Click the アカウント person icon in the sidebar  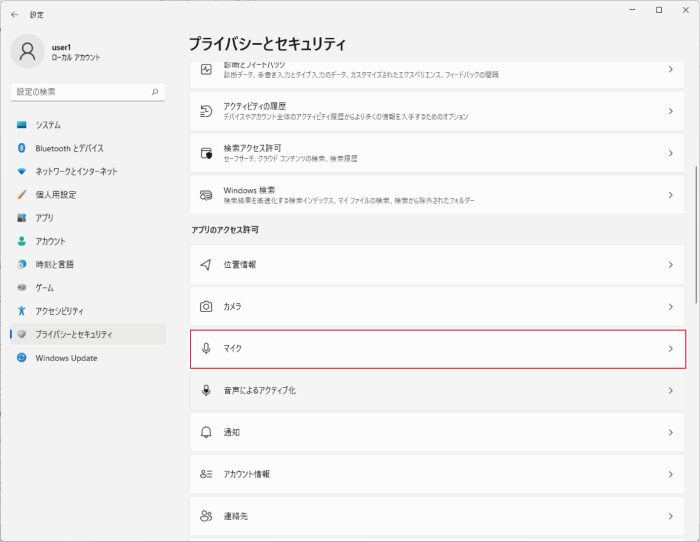(21, 241)
